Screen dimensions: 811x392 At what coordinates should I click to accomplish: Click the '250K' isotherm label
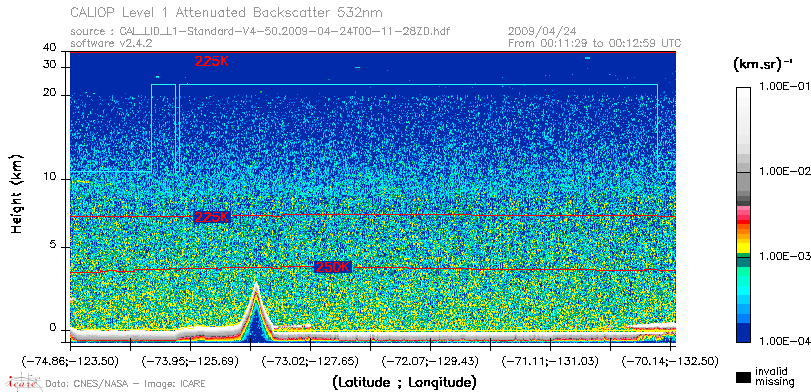click(x=333, y=267)
